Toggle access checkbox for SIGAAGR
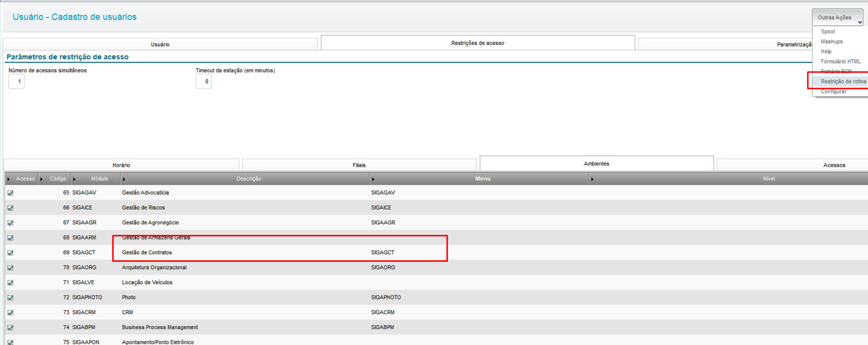This screenshot has width=868, height=345. [10, 223]
